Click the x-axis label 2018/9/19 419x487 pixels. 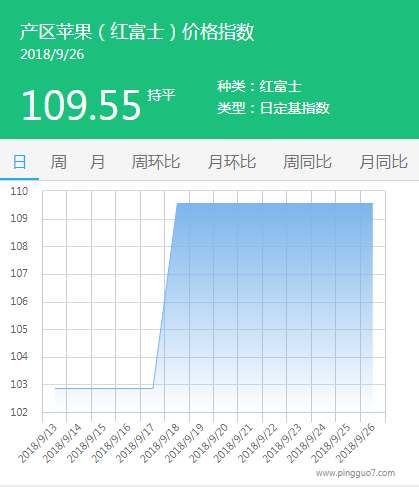[x=184, y=444]
